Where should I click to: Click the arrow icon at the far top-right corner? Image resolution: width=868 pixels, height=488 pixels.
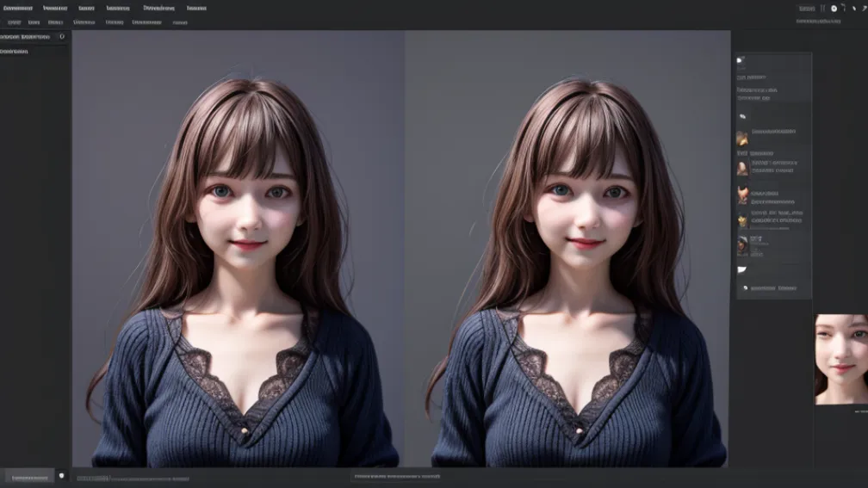click(x=865, y=9)
